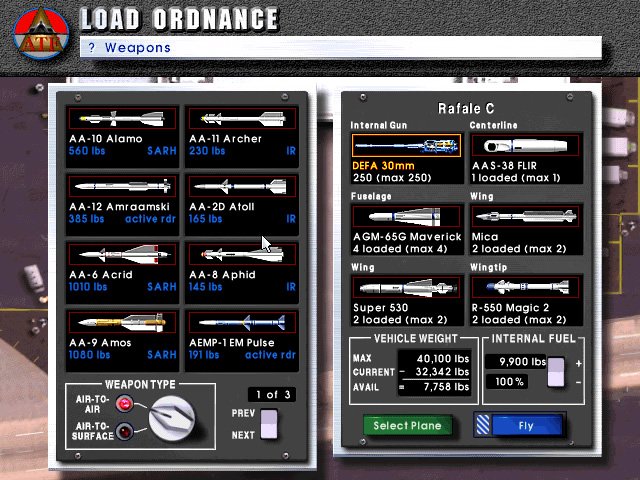Select the Super 530 wing slot image

[x=406, y=287]
